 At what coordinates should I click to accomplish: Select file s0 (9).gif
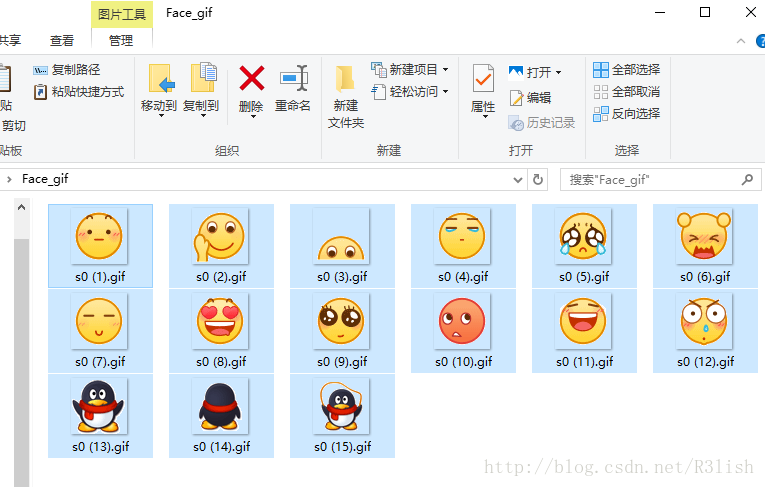[342, 331]
